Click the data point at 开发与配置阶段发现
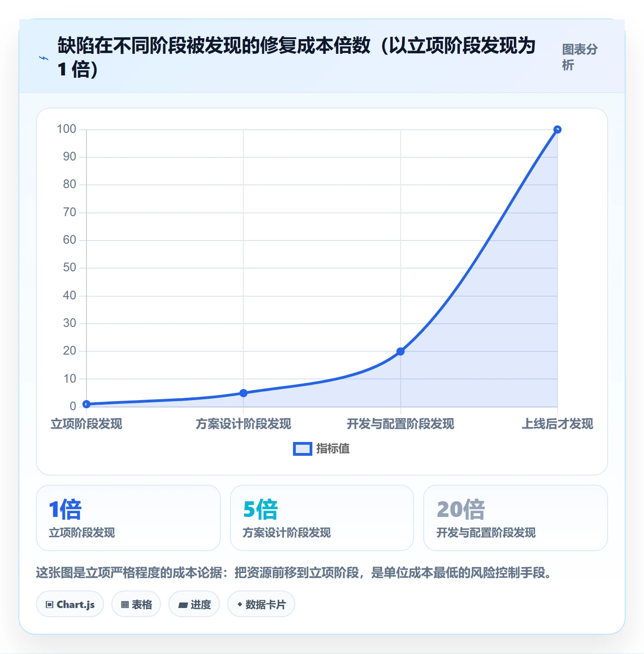This screenshot has height=654, width=644. [401, 351]
